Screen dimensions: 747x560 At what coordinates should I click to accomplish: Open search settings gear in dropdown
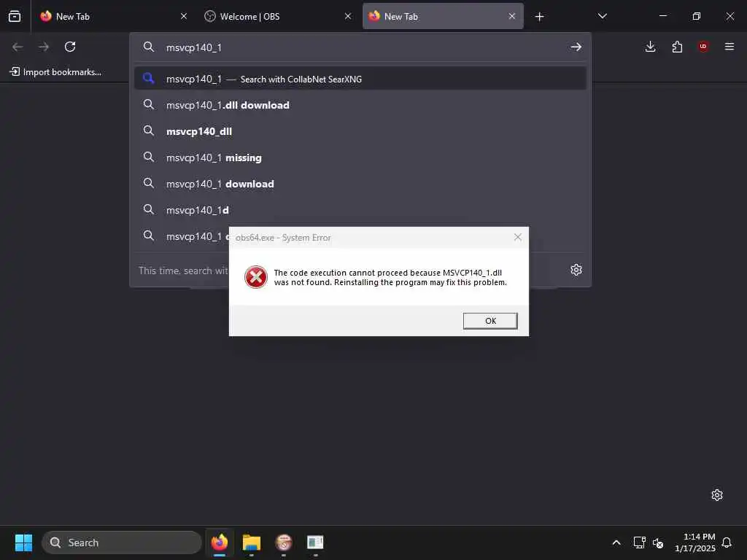[x=576, y=270]
